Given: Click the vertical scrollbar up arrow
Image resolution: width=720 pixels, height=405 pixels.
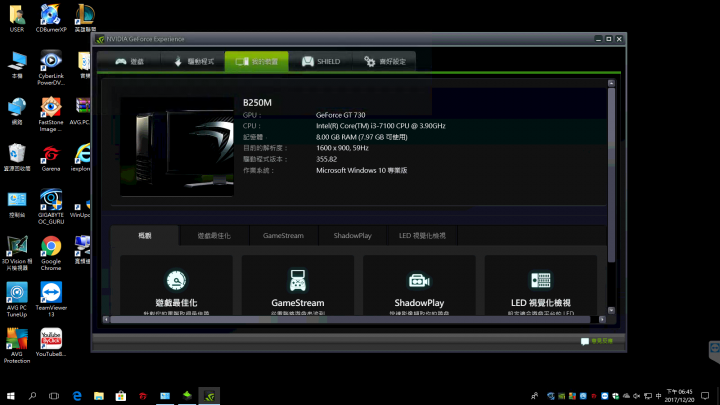Looking at the screenshot, I should pos(611,84).
